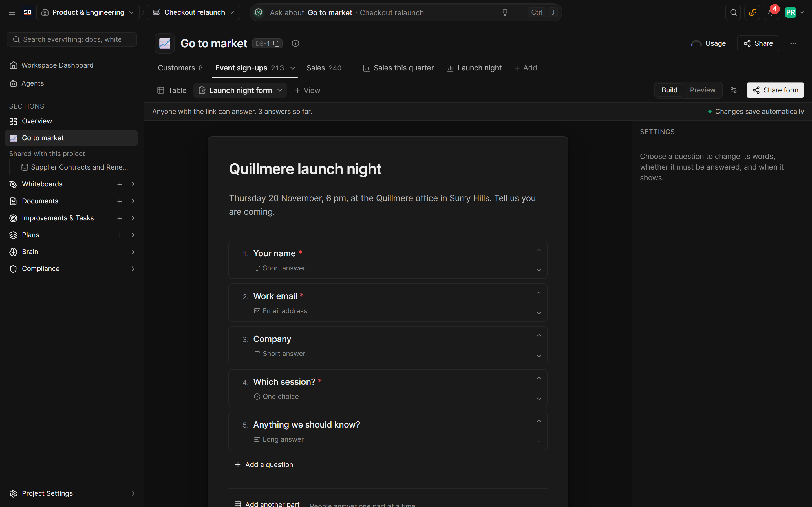Click the search magnifier icon in top bar
Image resolution: width=812 pixels, height=507 pixels.
[x=733, y=12]
